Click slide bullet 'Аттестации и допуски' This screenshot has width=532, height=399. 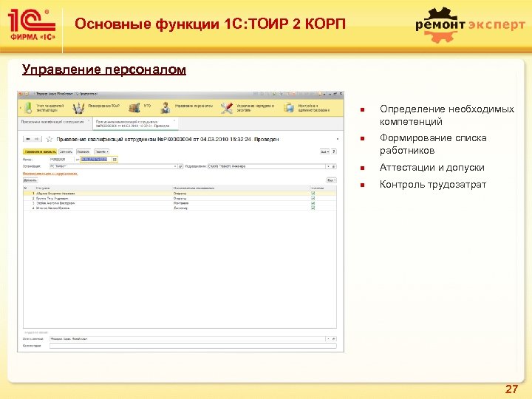432,167
